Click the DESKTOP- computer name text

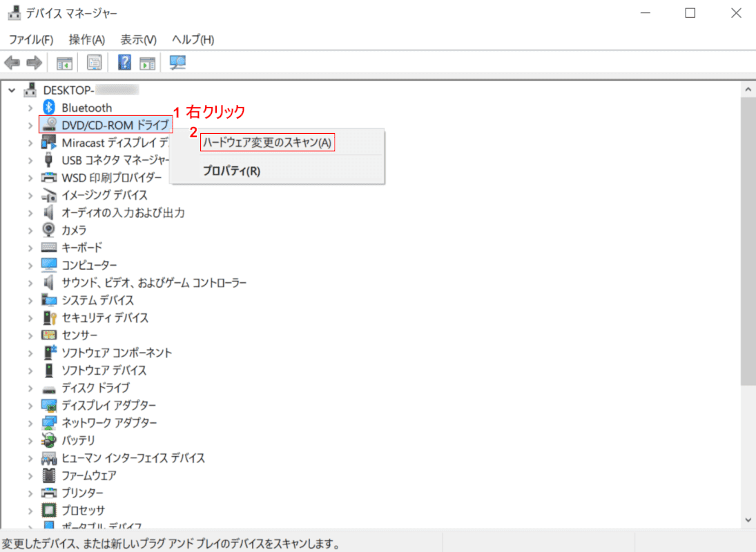pyautogui.click(x=68, y=90)
